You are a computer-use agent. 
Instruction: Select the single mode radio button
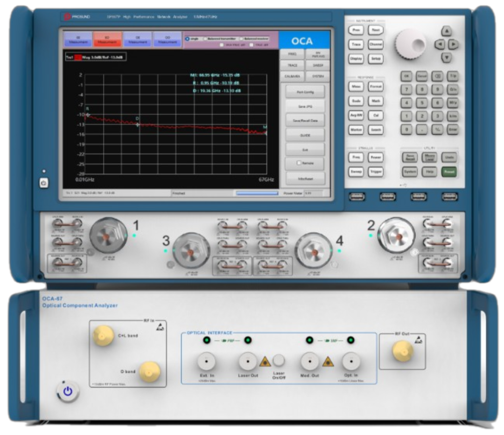(188, 39)
